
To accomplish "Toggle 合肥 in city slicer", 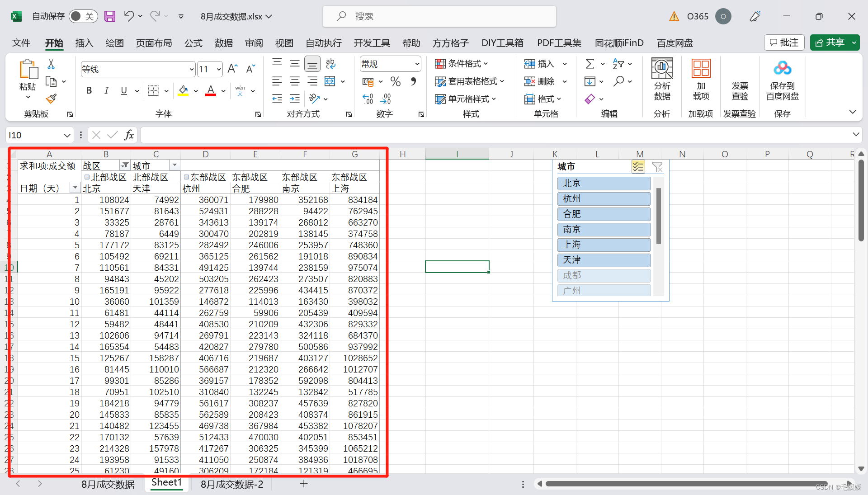I will [x=604, y=214].
